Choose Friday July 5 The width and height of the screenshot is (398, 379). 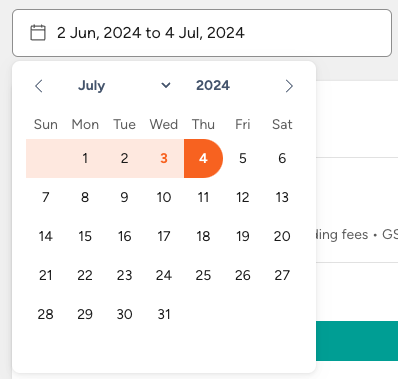[x=243, y=158]
